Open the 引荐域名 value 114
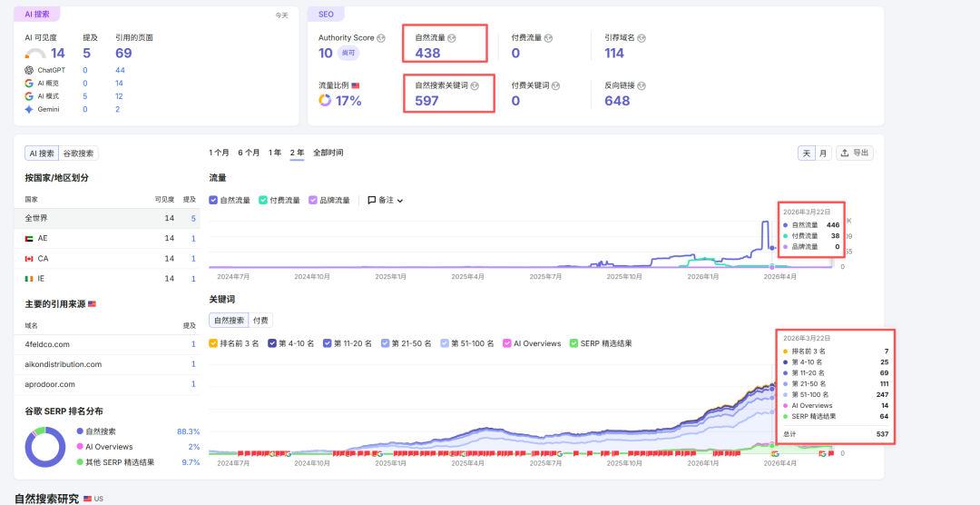 pyautogui.click(x=613, y=54)
